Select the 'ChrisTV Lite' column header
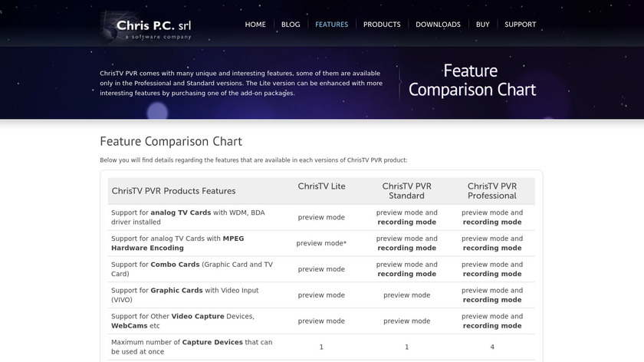 [x=321, y=186]
